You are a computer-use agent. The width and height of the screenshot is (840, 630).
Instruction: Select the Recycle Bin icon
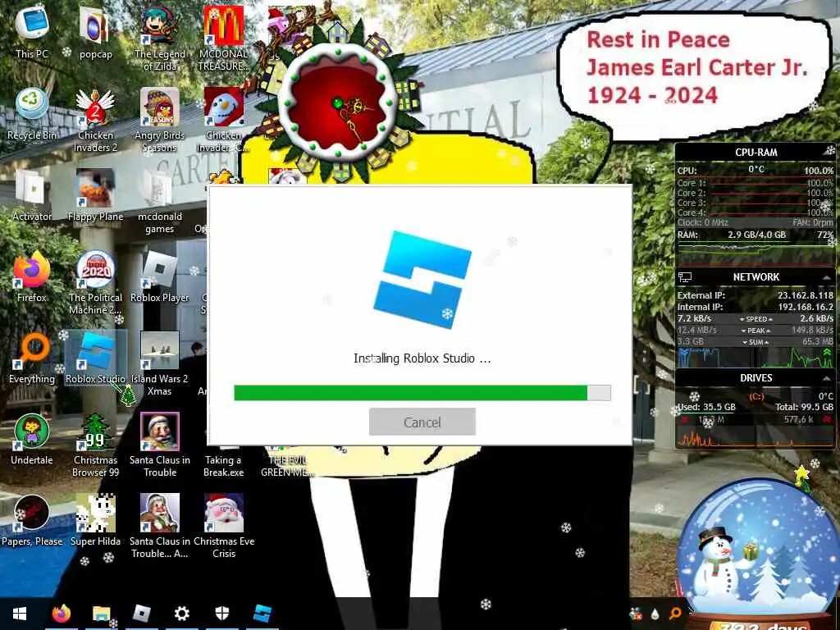coord(32,113)
